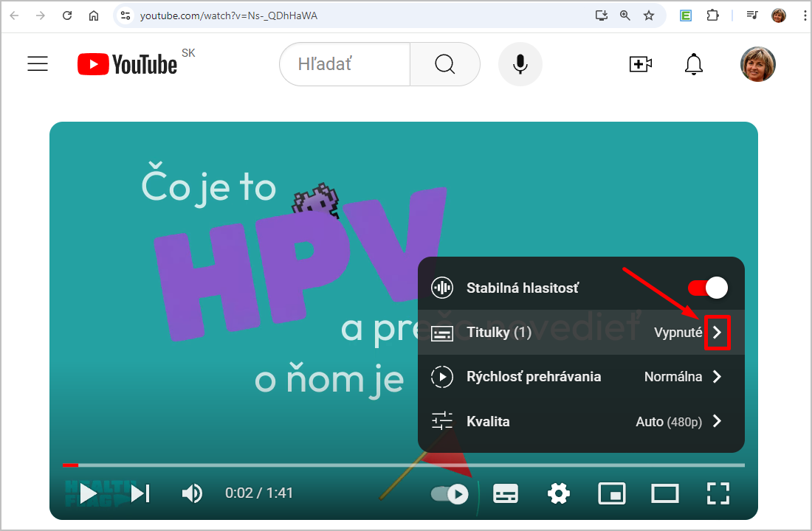Expand the chevron next to Auto (480p)

click(x=718, y=421)
